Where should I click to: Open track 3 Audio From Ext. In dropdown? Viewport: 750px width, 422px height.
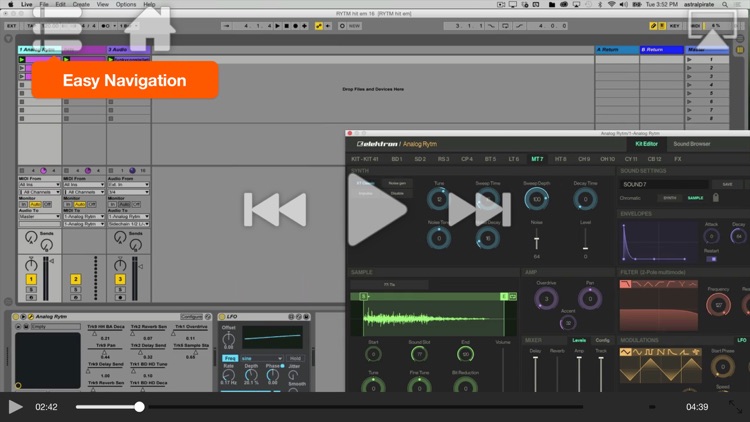[x=128, y=185]
